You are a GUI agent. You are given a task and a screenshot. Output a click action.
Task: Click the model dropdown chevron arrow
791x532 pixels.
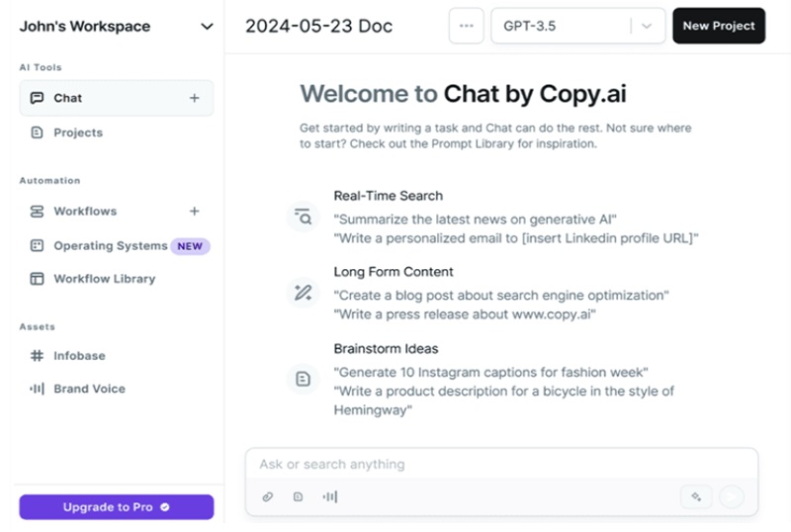647,26
